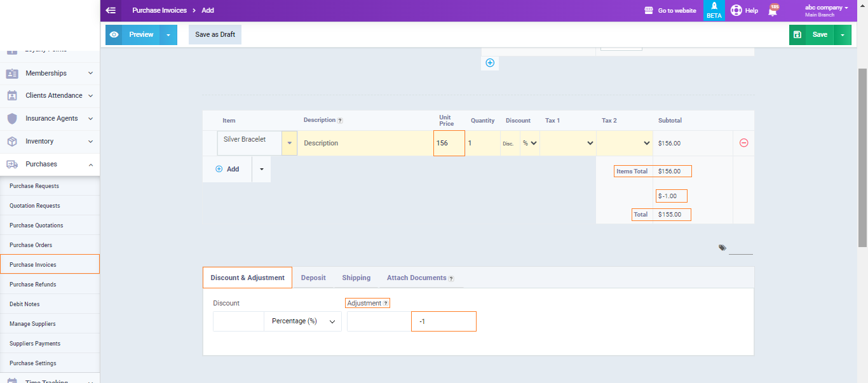Open the discount Percentage (%) dropdown
The width and height of the screenshot is (868, 383).
tap(302, 321)
